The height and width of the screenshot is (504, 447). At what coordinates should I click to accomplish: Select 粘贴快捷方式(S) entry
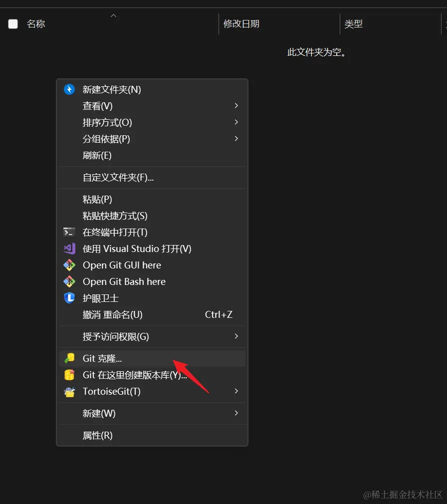[152, 216]
